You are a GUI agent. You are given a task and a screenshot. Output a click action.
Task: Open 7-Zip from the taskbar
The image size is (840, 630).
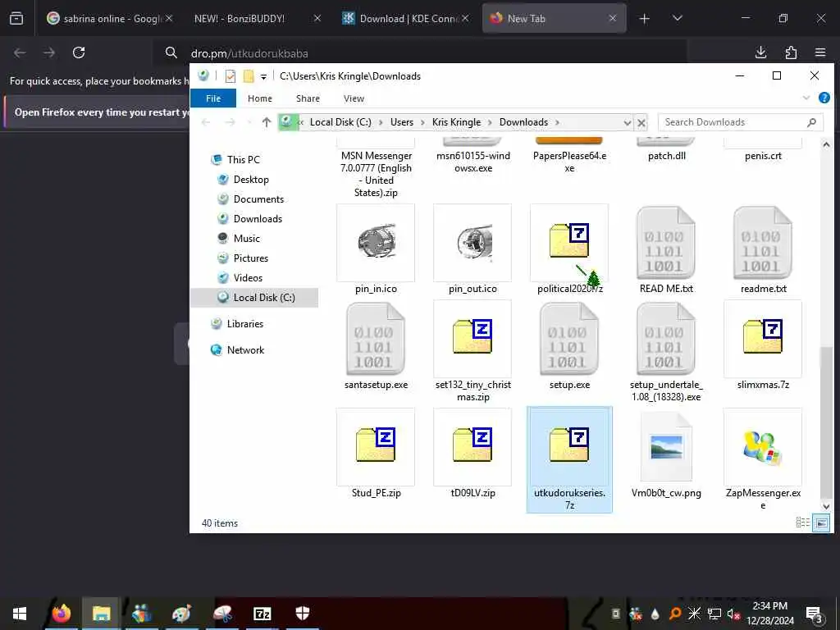coord(262,614)
